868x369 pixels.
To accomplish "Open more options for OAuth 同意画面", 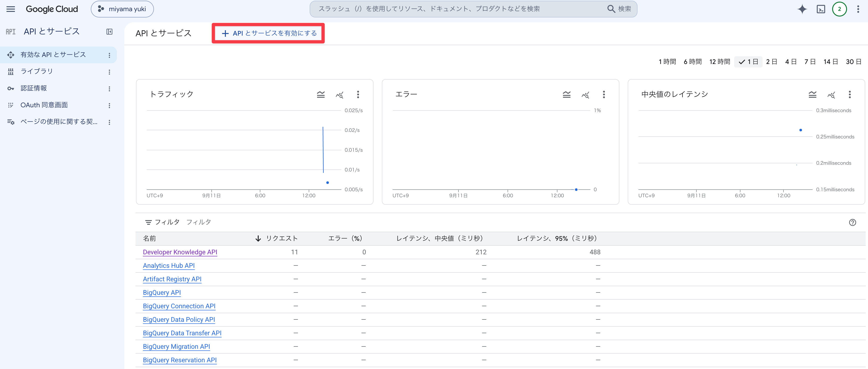I will pos(109,106).
